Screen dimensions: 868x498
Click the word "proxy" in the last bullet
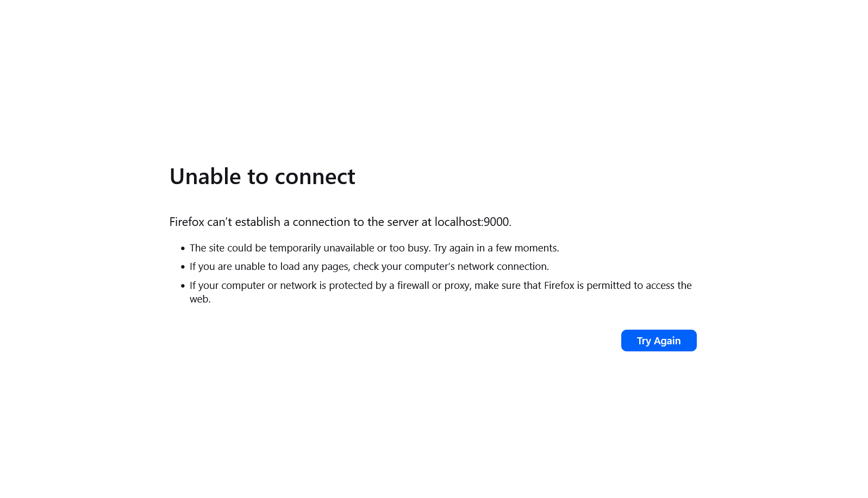457,286
